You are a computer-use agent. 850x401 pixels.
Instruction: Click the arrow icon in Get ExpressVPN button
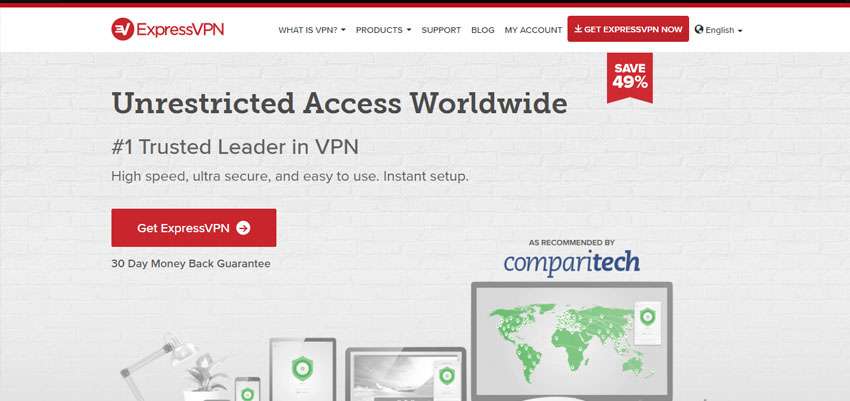(243, 228)
